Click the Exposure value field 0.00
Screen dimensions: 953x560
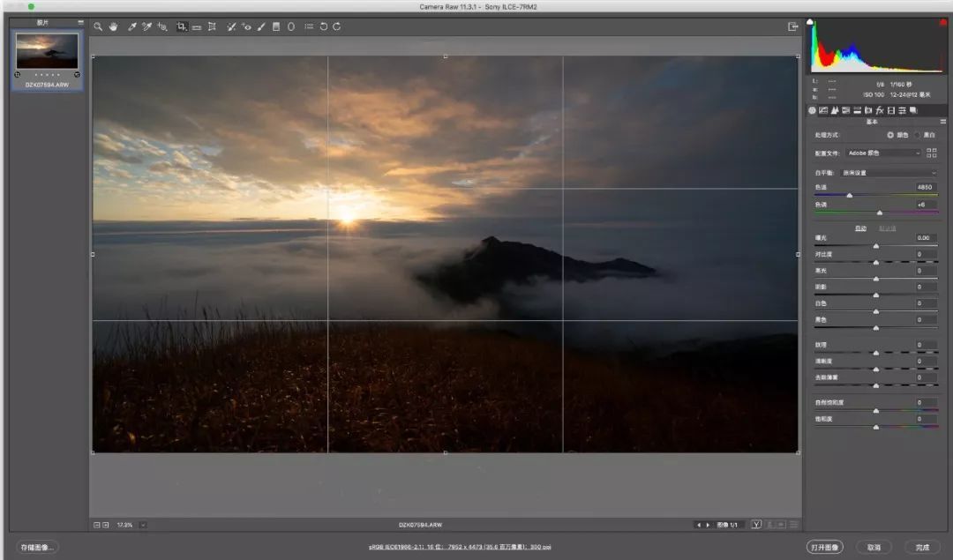tap(925, 237)
